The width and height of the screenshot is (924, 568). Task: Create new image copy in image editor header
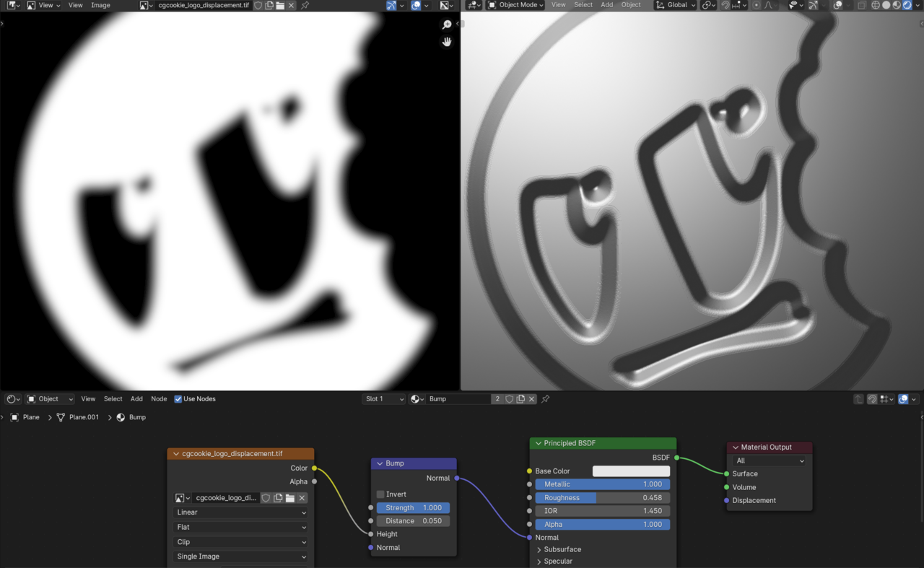click(x=269, y=5)
